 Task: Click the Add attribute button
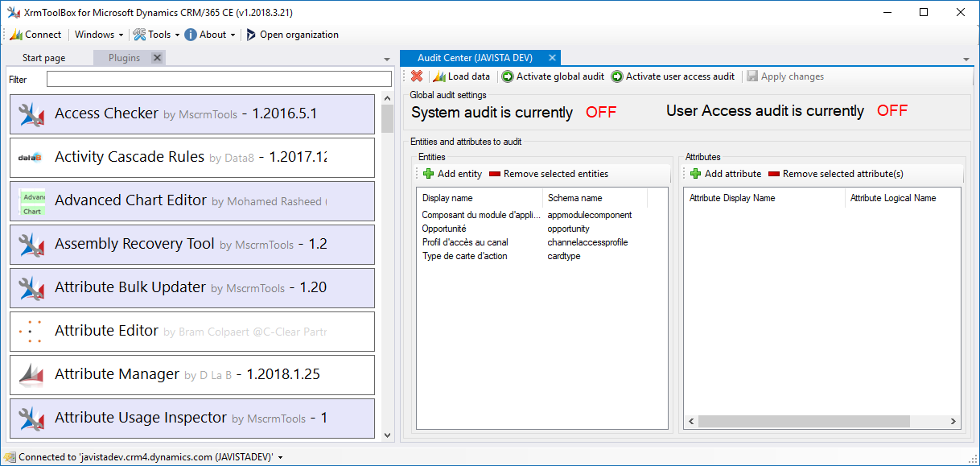pos(725,174)
